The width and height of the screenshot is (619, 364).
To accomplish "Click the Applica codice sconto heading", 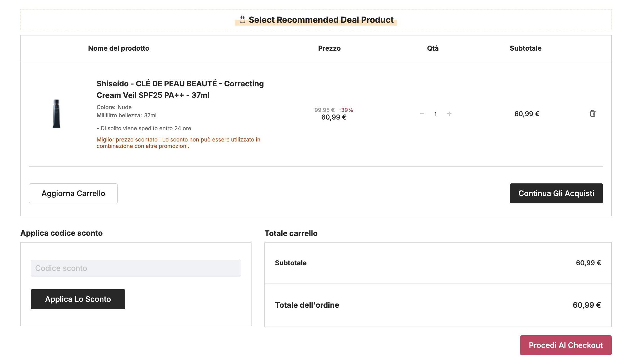I will pyautogui.click(x=61, y=233).
